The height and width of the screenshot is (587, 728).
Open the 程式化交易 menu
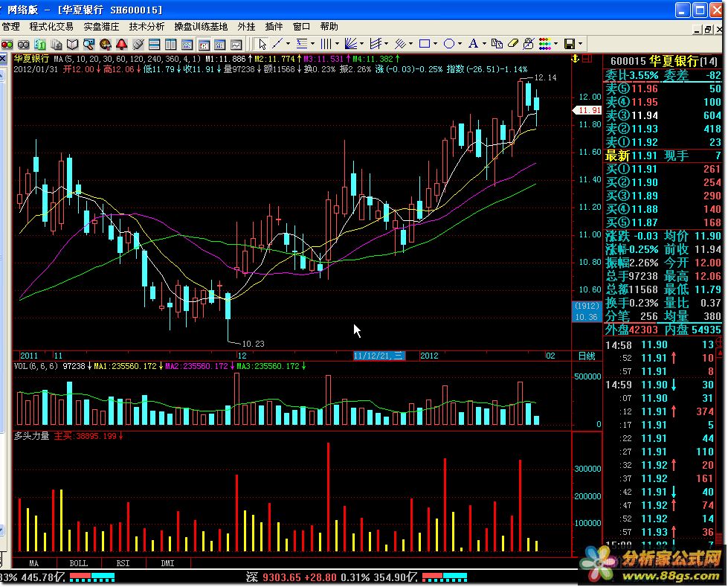click(51, 27)
